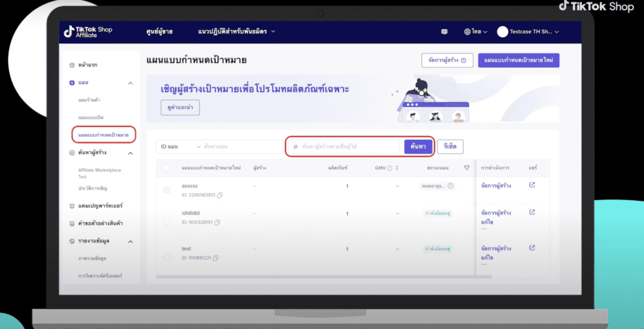The height and width of the screenshot is (329, 644).
Task: Click แก้ไข link in ldldldld row
Action: (x=487, y=222)
